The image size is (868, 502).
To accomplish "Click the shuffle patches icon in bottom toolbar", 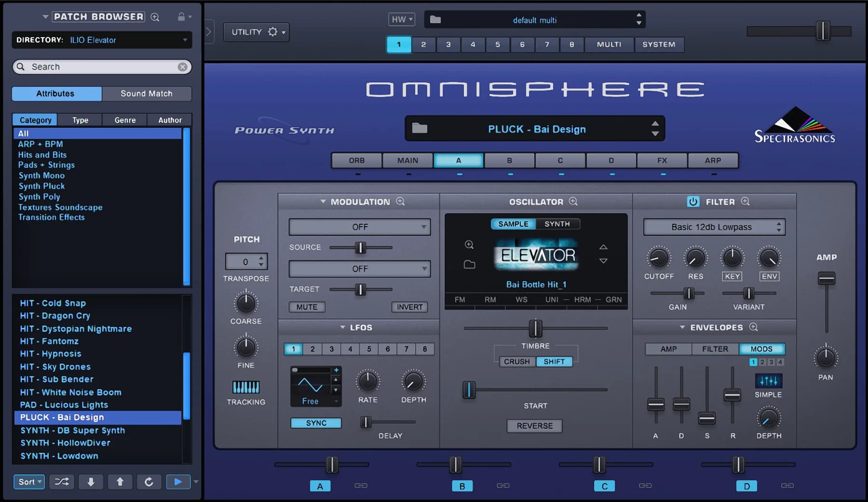I will tap(61, 482).
